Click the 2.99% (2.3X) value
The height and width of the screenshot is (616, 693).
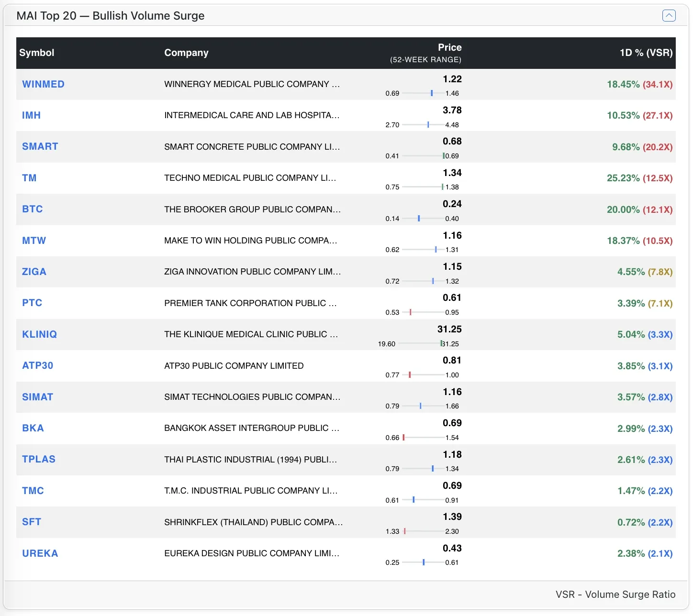click(645, 429)
